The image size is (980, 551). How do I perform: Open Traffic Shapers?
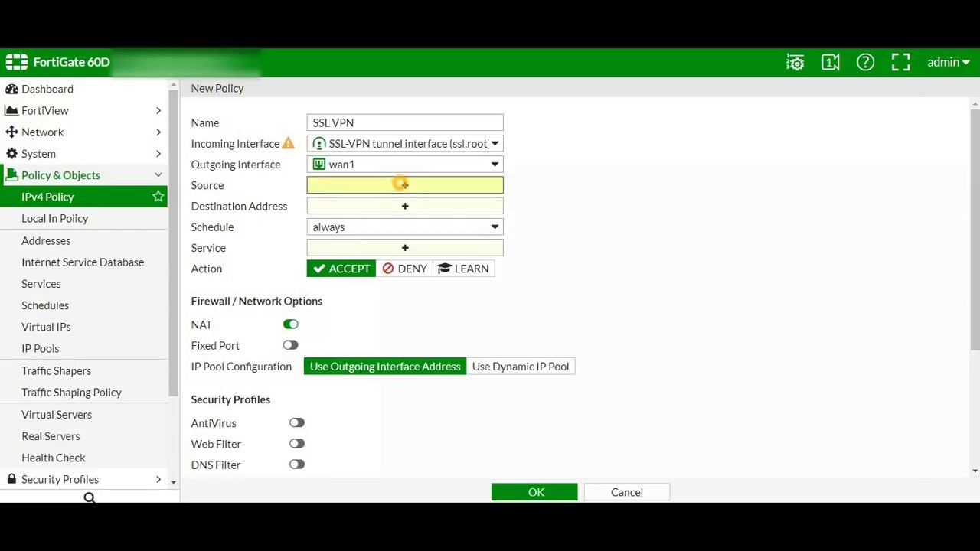click(56, 370)
